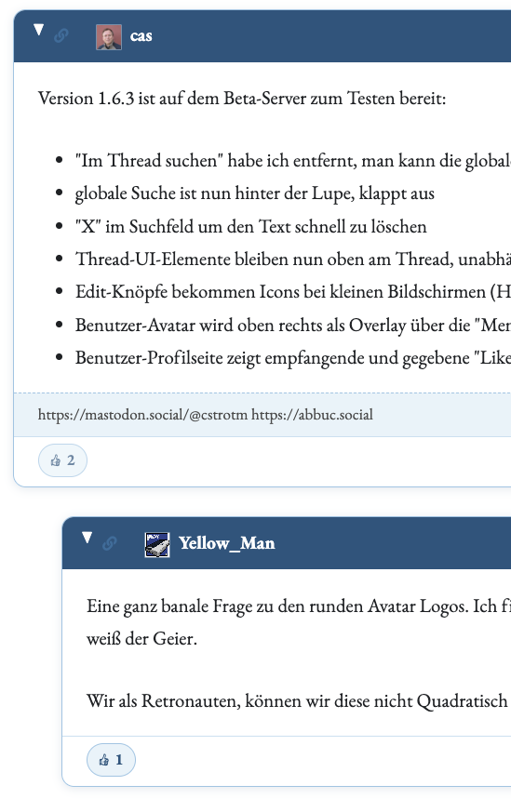511x812 pixels.
Task: Click signature text mastodon.social/@cstrotm
Action: click(x=142, y=415)
